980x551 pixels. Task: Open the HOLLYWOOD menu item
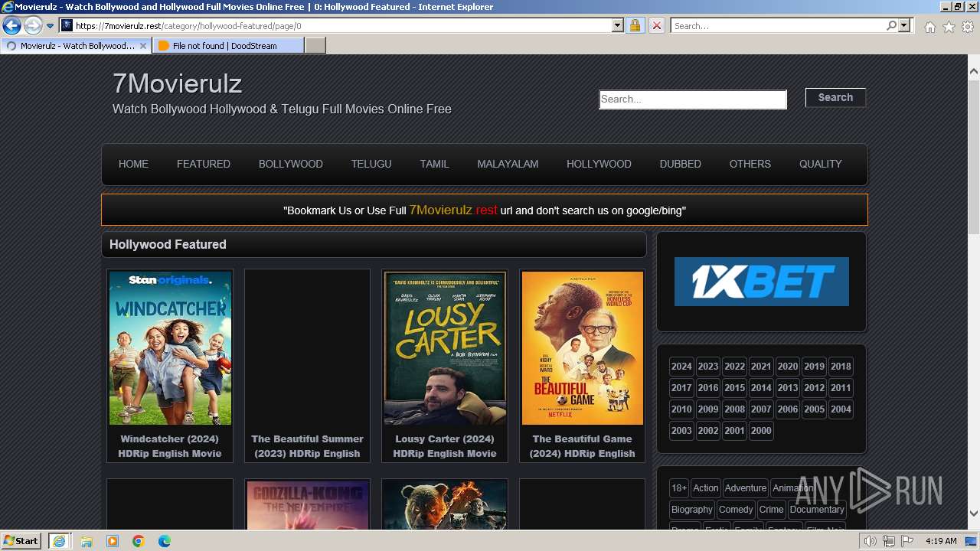(x=599, y=164)
